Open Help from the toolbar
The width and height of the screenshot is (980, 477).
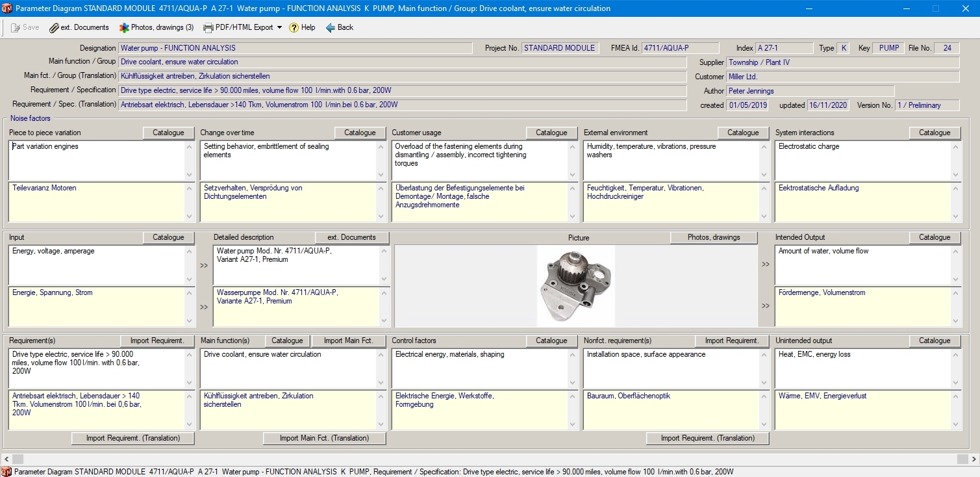302,27
